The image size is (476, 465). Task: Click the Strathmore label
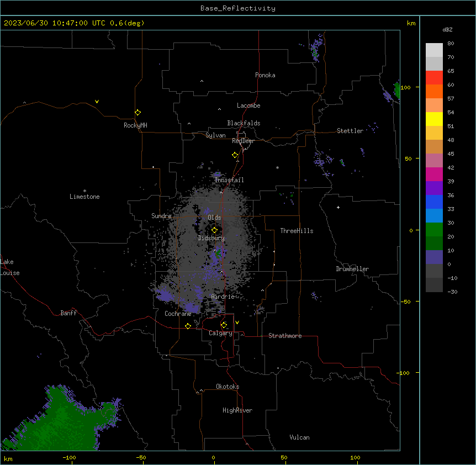pos(285,336)
